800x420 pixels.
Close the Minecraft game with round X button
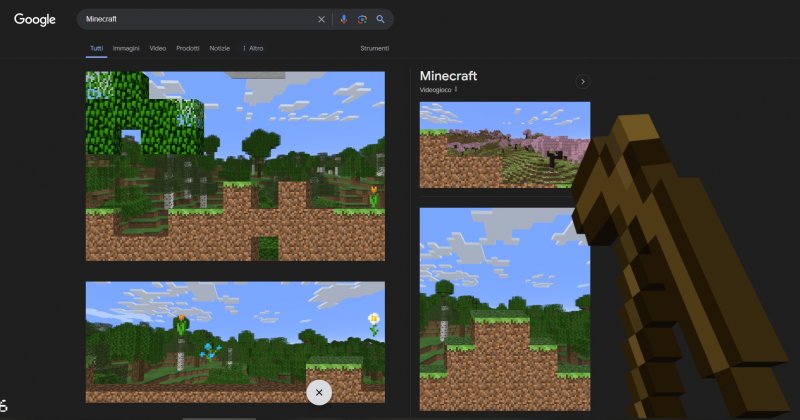click(x=319, y=392)
